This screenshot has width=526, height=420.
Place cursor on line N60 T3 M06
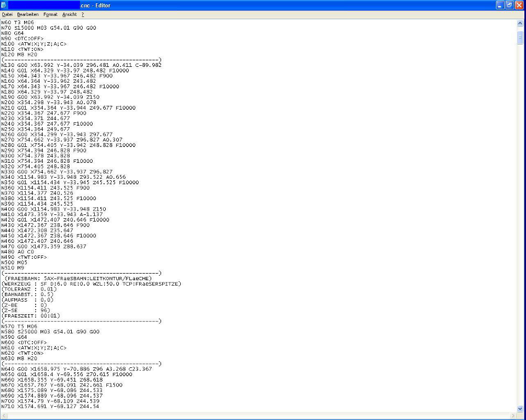pyautogui.click(x=18, y=22)
